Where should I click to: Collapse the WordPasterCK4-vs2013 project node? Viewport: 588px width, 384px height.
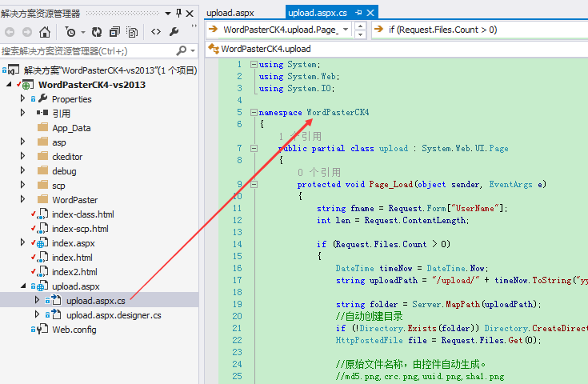[x=9, y=85]
